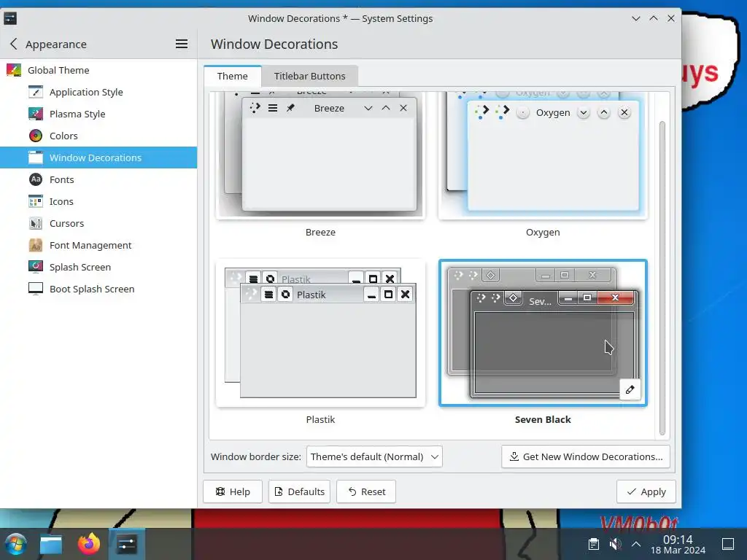Click the Plastik label text

(x=320, y=419)
